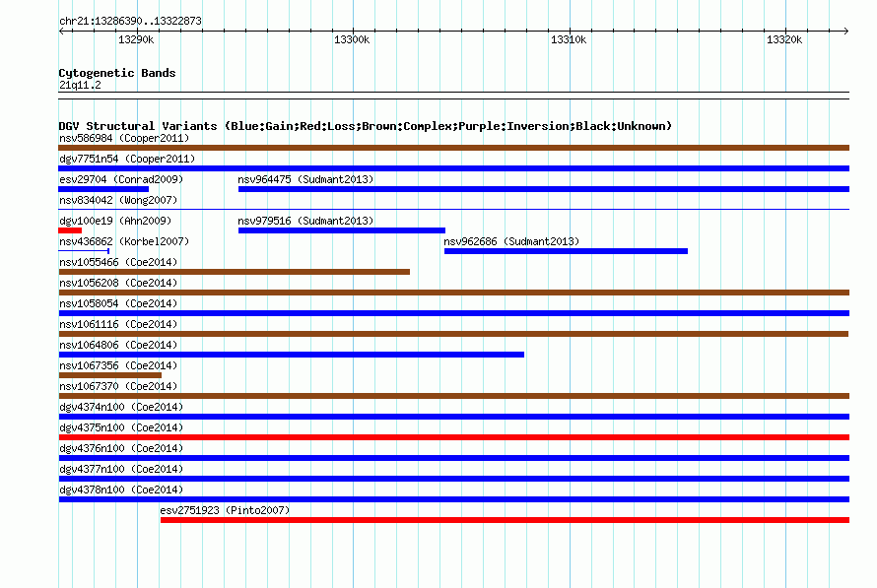877x588 pixels.
Task: Select the brown nsv1061116 variant bar
Action: coord(453,334)
